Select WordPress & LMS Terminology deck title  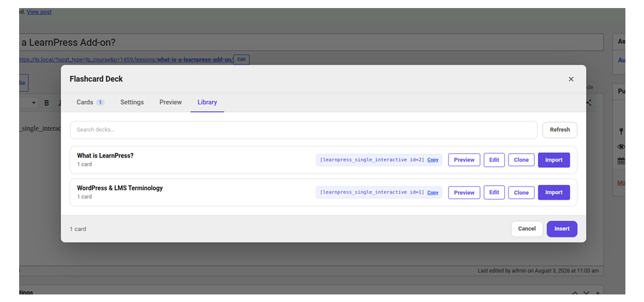pyautogui.click(x=120, y=188)
